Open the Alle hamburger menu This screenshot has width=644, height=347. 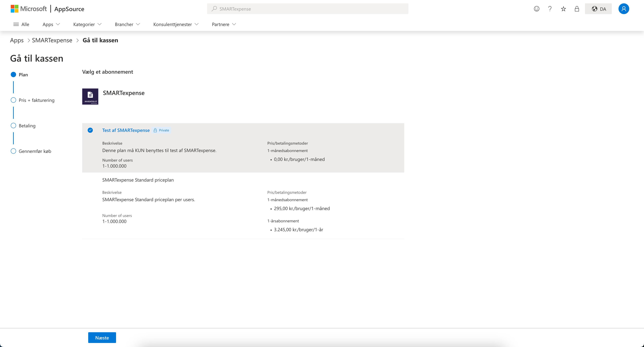21,24
